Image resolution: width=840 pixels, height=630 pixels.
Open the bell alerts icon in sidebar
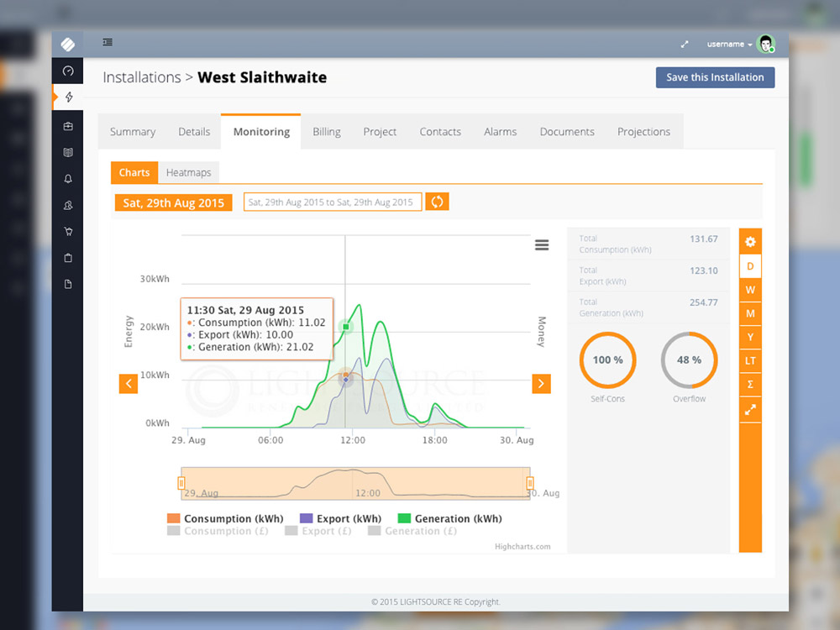tap(68, 179)
